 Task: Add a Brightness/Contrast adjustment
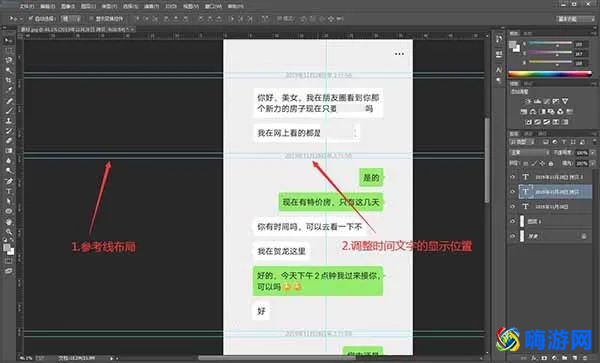pos(528,101)
